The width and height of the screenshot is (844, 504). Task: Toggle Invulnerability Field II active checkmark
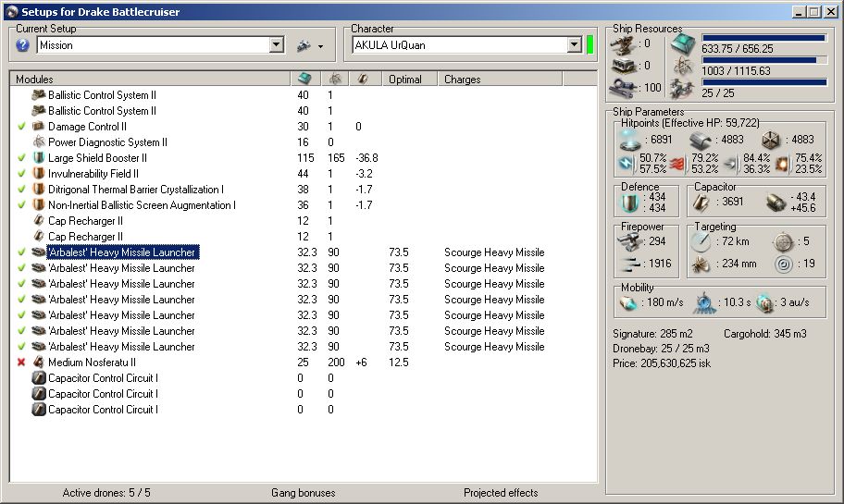[x=21, y=173]
